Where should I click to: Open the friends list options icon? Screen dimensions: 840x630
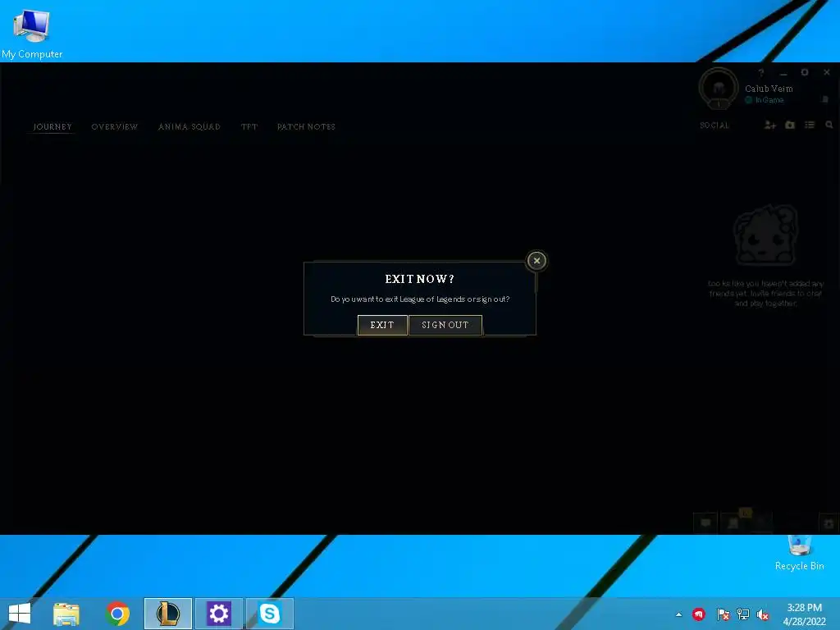coord(810,125)
